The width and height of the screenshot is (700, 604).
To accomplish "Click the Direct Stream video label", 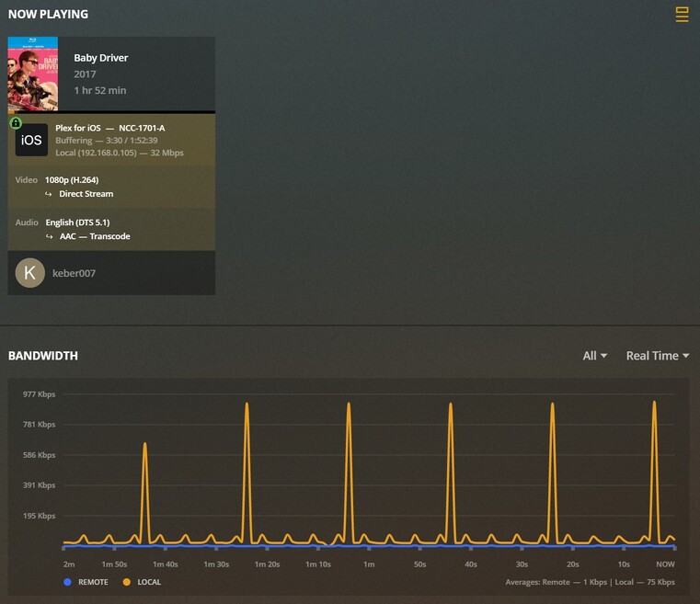I will 86,194.
